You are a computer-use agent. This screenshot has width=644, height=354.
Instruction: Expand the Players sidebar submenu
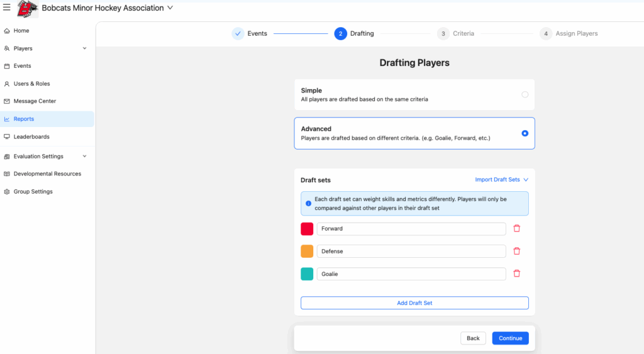pos(85,48)
